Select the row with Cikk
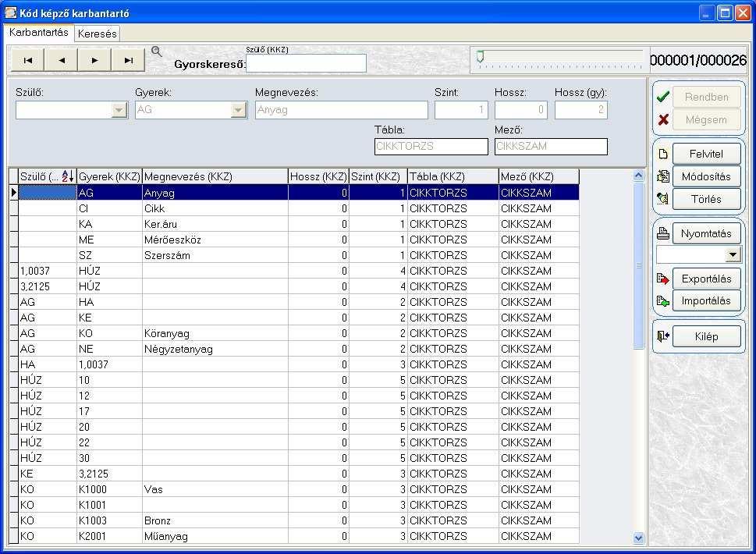 (299, 208)
